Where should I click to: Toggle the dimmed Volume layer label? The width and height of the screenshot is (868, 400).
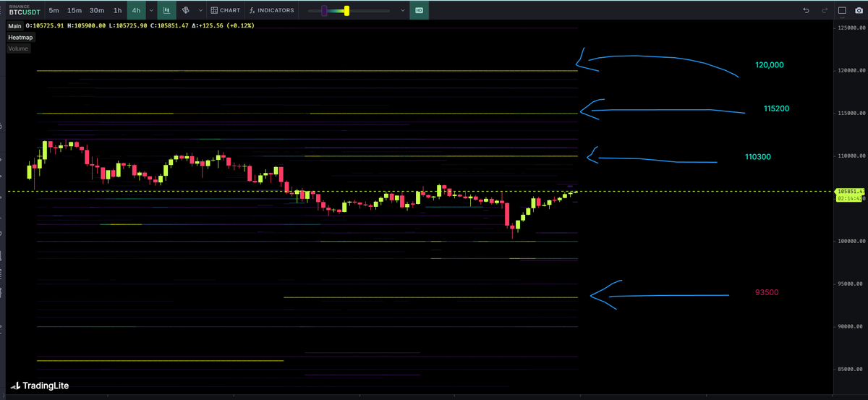coord(18,48)
